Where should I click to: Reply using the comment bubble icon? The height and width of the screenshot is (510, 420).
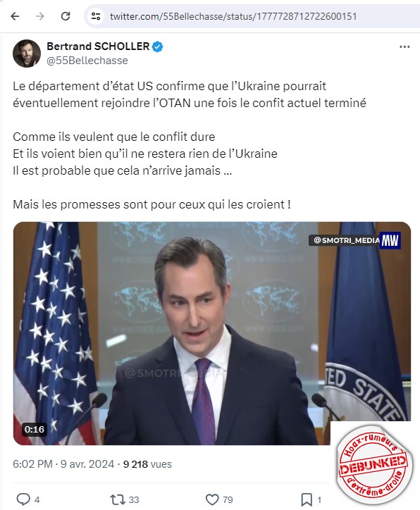[23, 499]
